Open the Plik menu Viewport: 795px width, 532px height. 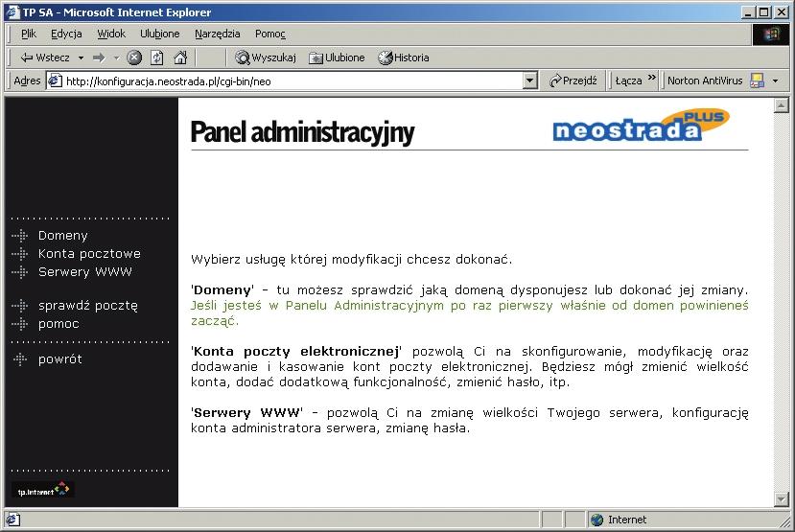[29, 34]
